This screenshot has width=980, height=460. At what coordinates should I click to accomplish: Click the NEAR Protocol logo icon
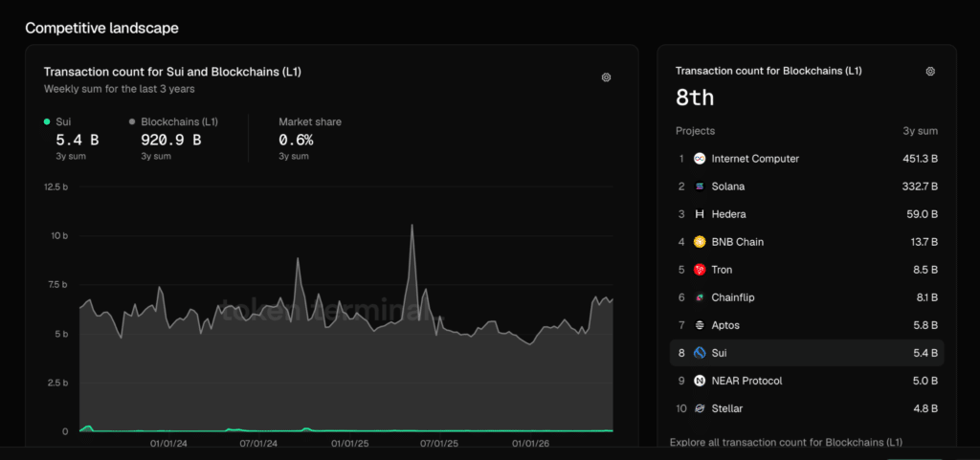[x=700, y=381]
